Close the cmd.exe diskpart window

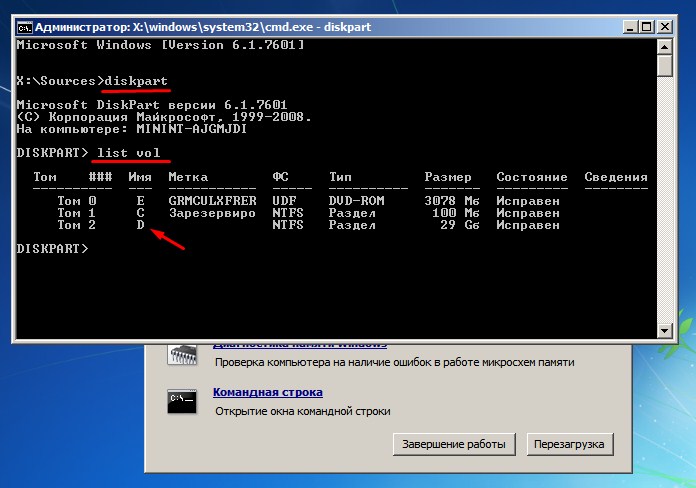[x=664, y=27]
